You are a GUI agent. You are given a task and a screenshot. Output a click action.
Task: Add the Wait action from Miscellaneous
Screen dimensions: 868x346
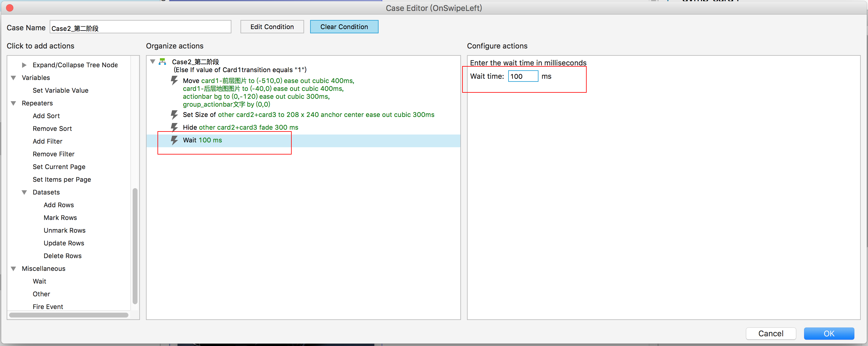pyautogui.click(x=39, y=281)
